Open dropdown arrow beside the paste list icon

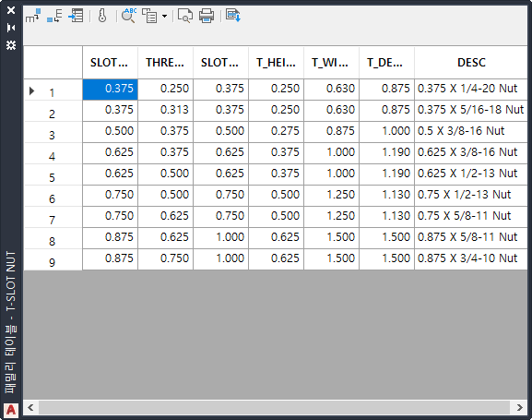point(164,16)
